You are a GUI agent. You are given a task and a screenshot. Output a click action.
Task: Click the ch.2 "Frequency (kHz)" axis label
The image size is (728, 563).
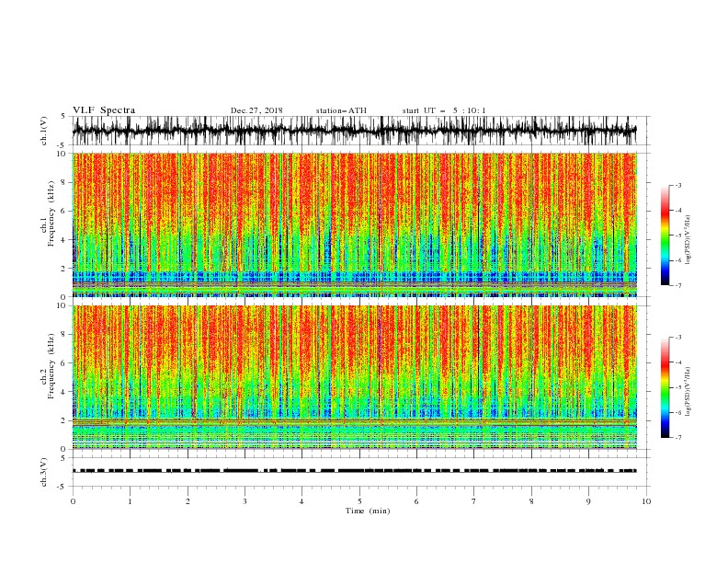[x=51, y=366]
